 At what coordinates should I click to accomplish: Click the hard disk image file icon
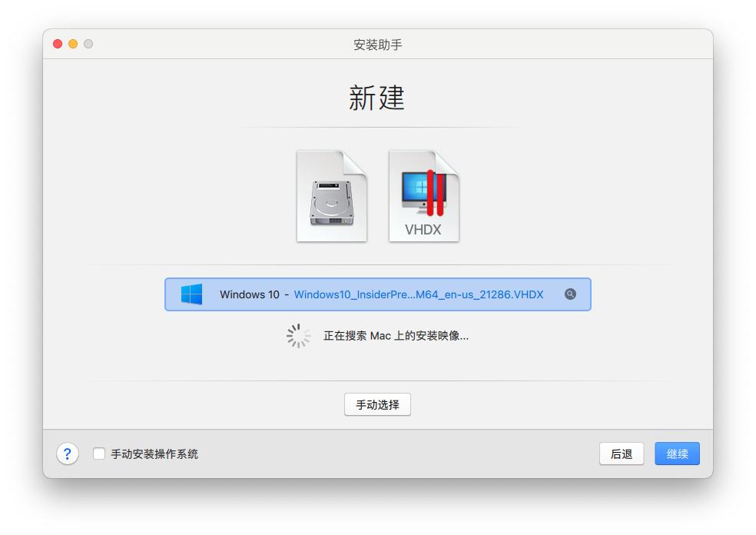(x=332, y=196)
